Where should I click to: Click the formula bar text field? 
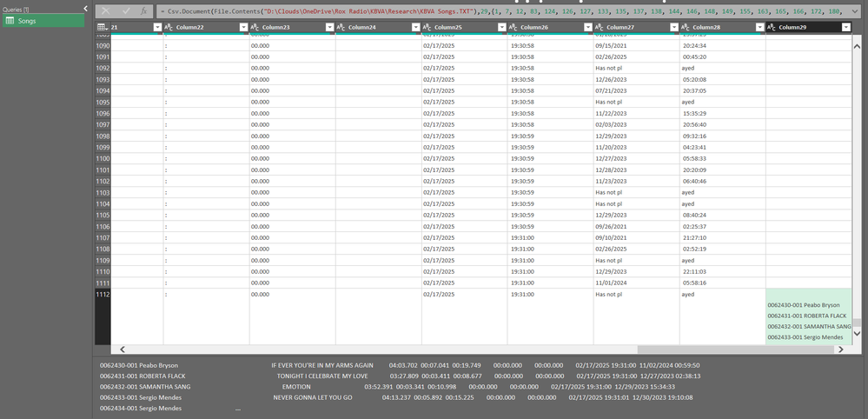point(504,11)
